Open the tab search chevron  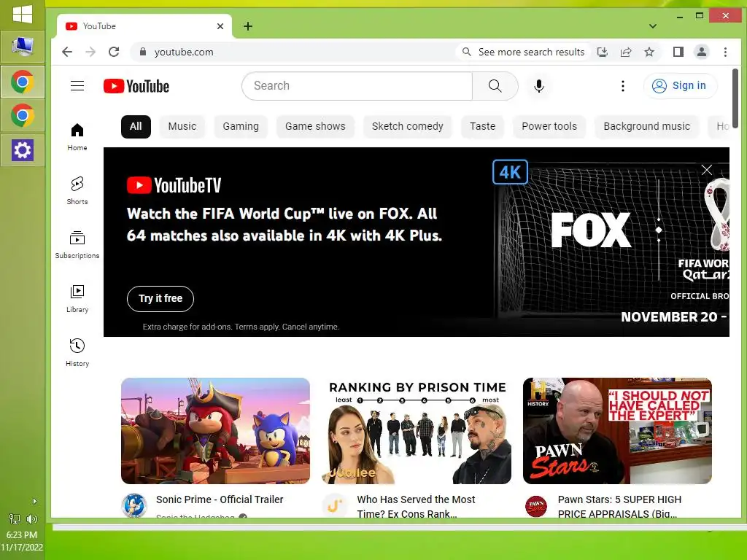click(653, 26)
